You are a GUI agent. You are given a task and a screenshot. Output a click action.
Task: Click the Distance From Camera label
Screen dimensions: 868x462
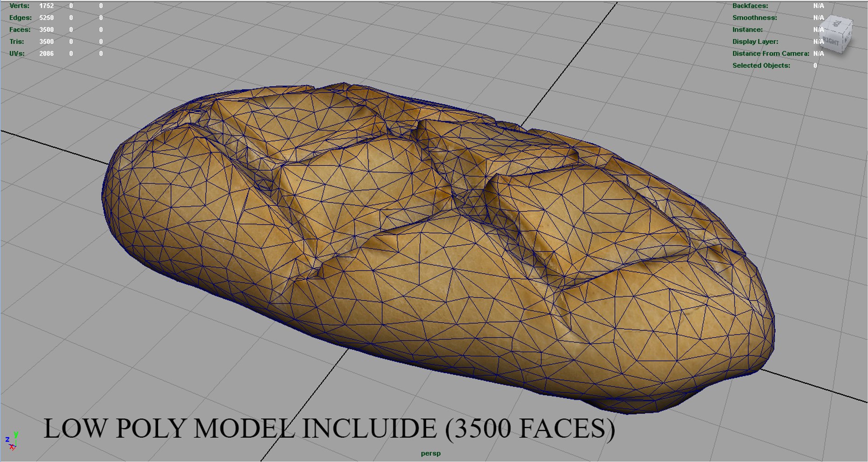(771, 53)
